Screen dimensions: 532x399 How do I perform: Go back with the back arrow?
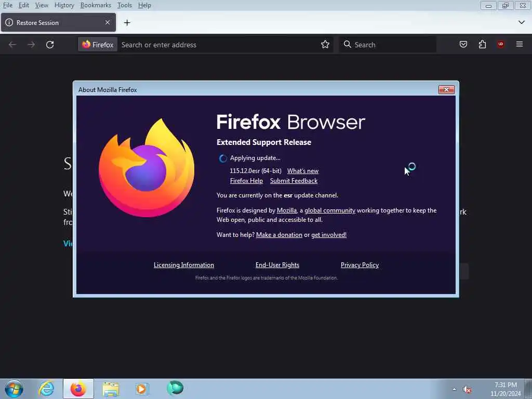[x=12, y=45]
